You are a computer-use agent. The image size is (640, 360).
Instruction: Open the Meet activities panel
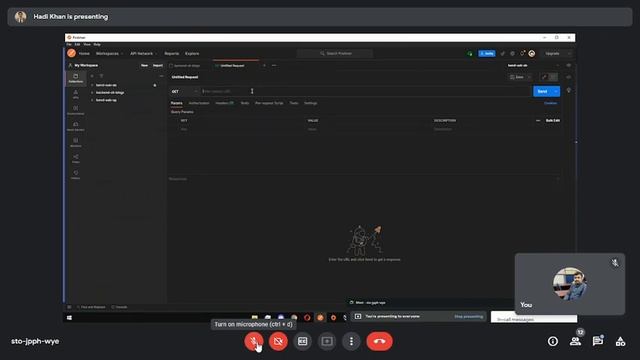(x=620, y=341)
